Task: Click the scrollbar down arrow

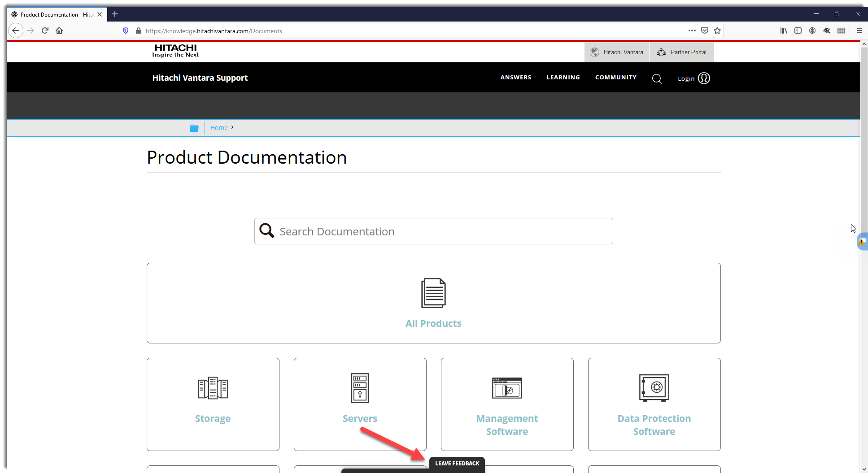Action: (x=864, y=469)
